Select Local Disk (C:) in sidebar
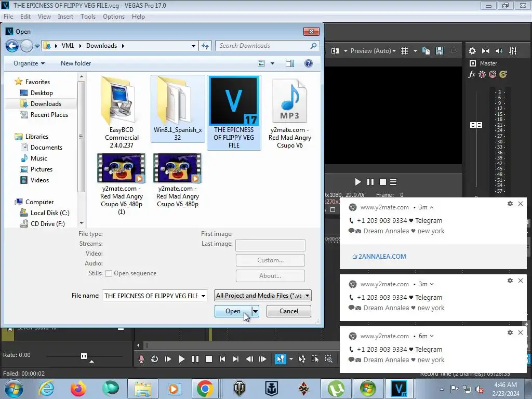Image resolution: width=532 pixels, height=399 pixels. coord(50,213)
